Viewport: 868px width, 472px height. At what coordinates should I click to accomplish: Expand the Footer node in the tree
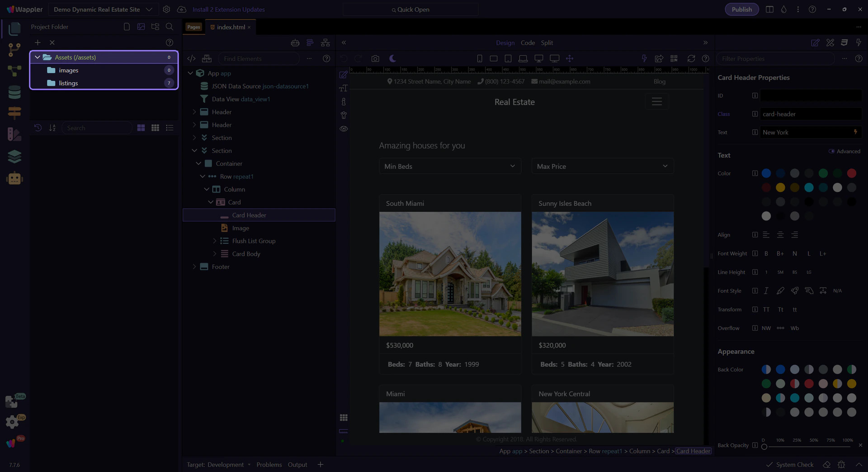click(194, 267)
